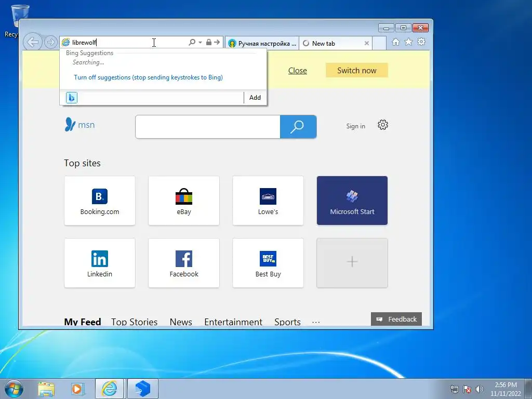Open a blank new tab button
Image resolution: width=532 pixels, height=399 pixels.
tap(379, 44)
